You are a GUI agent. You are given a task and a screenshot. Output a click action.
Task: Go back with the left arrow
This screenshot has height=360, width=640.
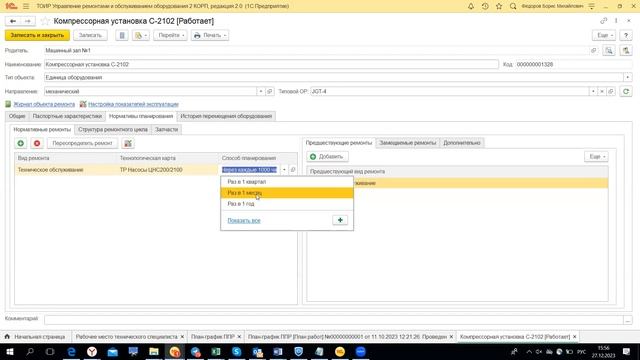[13, 21]
